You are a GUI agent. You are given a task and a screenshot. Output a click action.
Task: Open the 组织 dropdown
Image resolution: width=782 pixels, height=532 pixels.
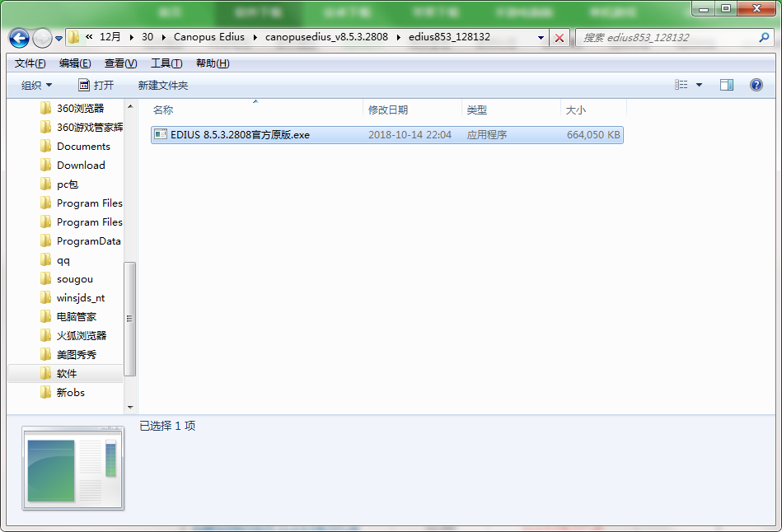[36, 86]
